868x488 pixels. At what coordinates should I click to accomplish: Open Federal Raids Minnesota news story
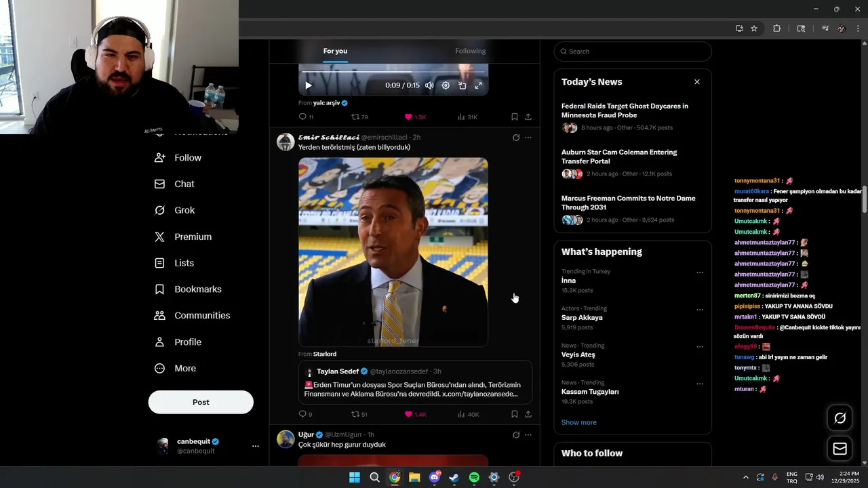click(632, 117)
